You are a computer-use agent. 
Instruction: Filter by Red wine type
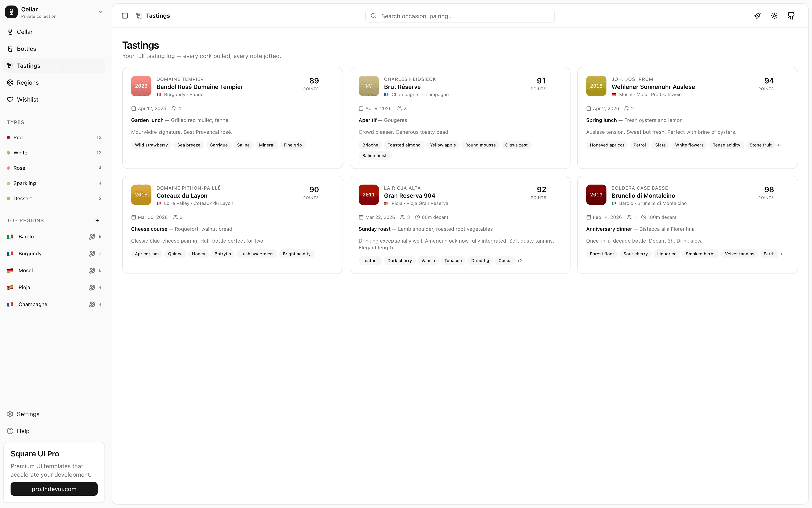[54, 137]
